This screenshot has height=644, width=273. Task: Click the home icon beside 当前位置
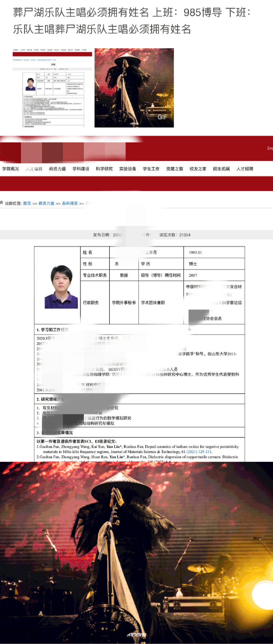coord(2,203)
